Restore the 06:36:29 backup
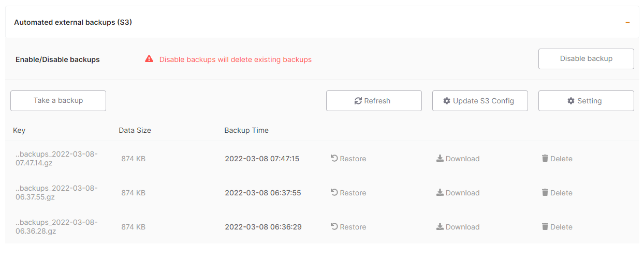 (x=348, y=227)
